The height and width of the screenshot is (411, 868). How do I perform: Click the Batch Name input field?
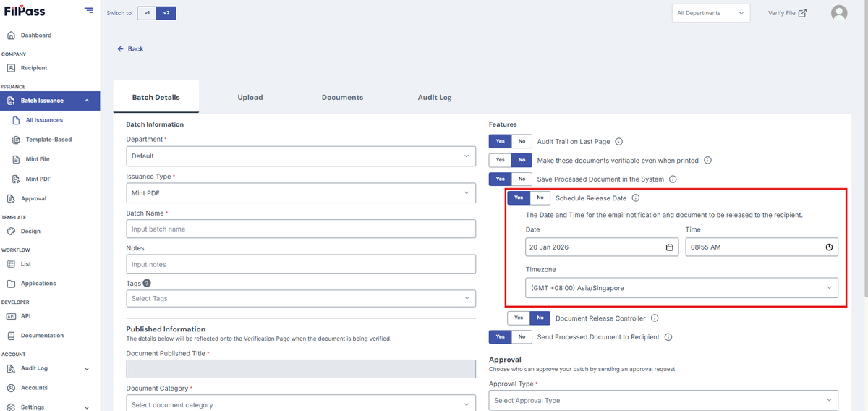(x=301, y=229)
